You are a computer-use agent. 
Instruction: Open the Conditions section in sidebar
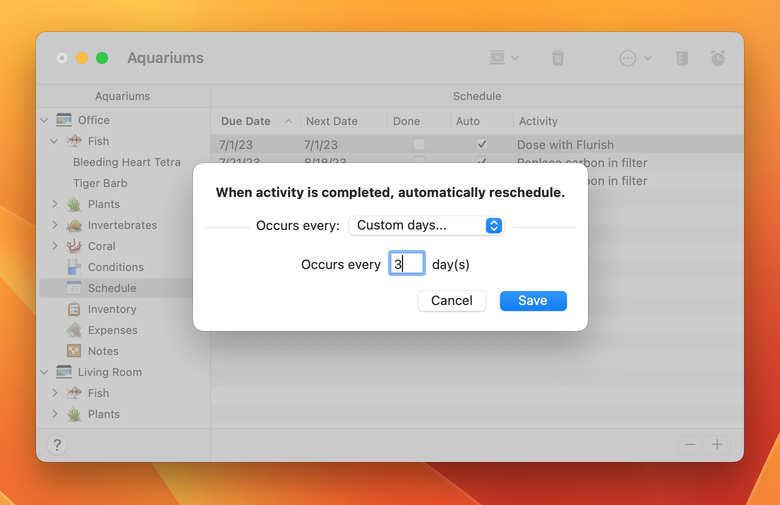pos(115,267)
